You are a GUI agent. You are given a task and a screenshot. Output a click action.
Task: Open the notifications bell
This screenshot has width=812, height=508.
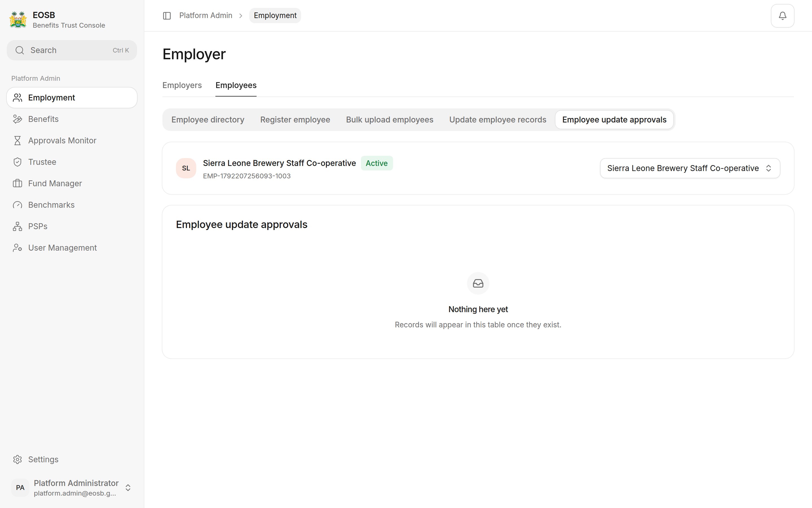782,16
